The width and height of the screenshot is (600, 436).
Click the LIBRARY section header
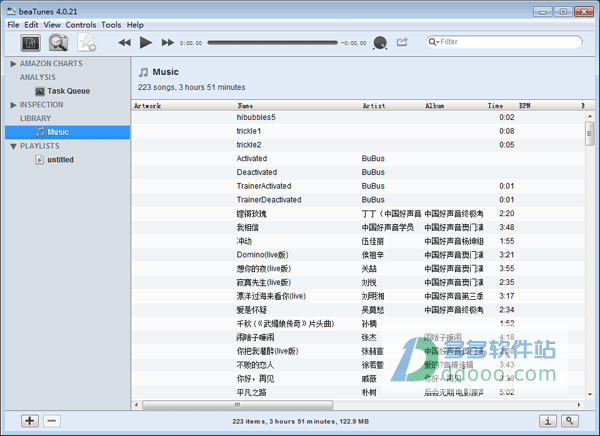35,119
